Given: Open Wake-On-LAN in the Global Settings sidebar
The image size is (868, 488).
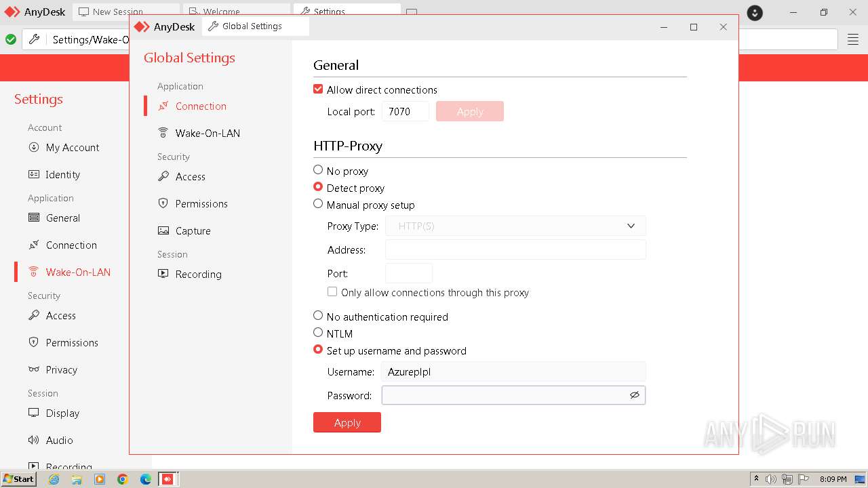Looking at the screenshot, I should [208, 134].
